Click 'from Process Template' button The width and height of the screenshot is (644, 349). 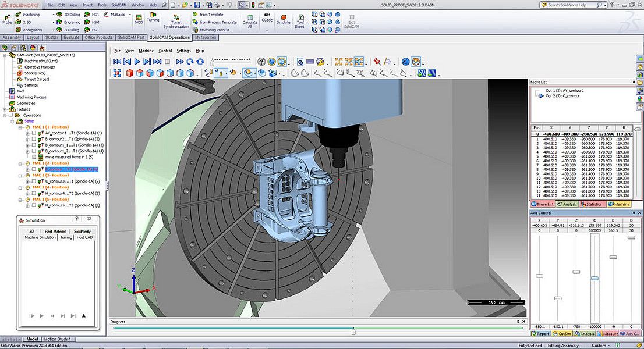click(215, 22)
